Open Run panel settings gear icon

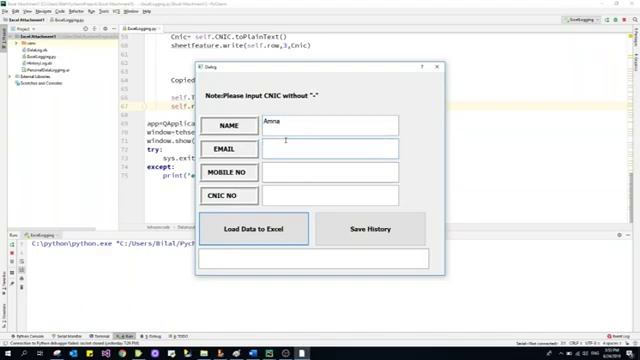pos(620,235)
